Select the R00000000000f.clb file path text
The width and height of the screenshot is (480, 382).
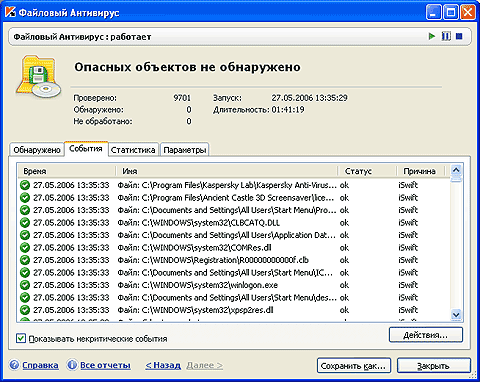pos(213,260)
